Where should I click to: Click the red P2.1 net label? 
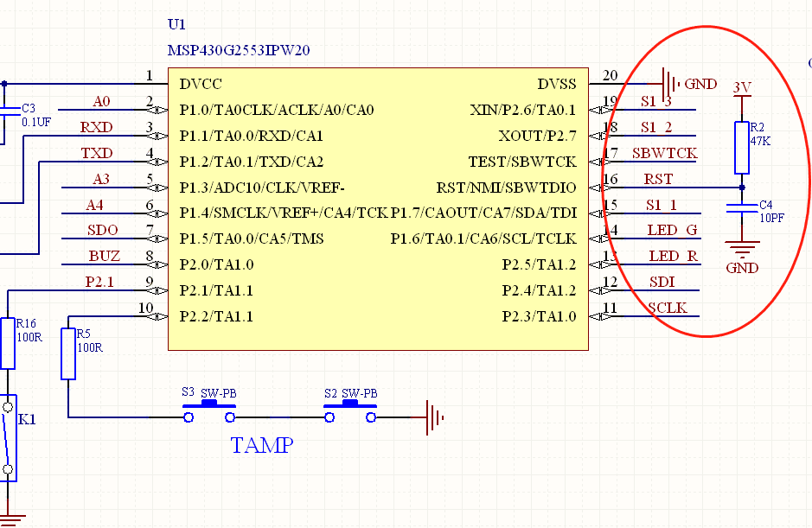pos(99,282)
